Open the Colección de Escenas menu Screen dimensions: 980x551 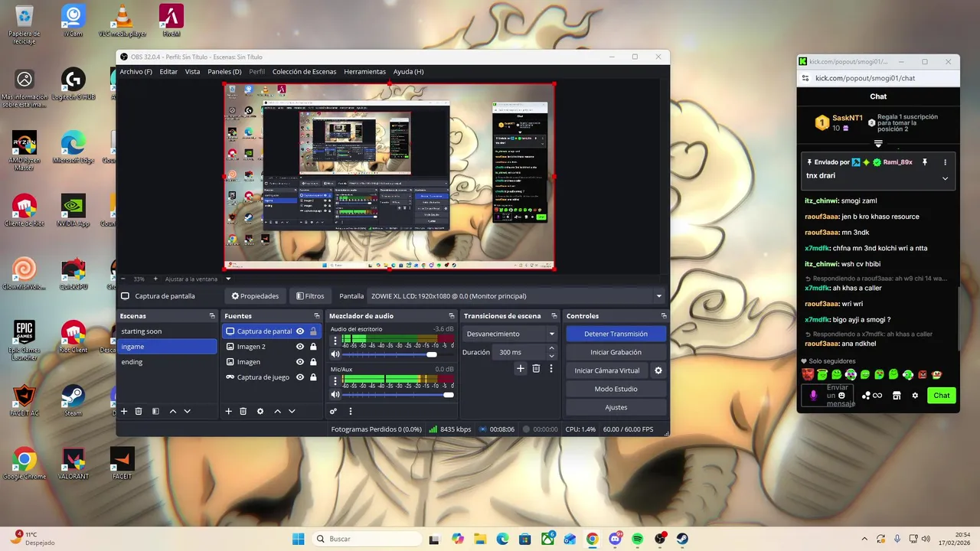[304, 72]
